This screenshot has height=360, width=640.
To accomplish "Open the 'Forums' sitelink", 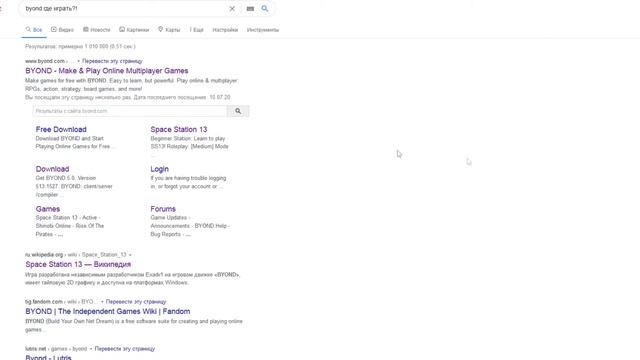I will (x=163, y=209).
